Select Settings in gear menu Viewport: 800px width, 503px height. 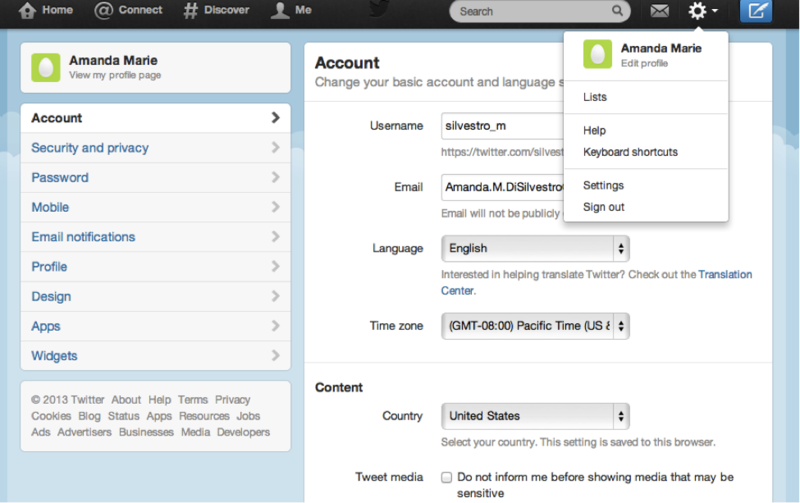[604, 186]
